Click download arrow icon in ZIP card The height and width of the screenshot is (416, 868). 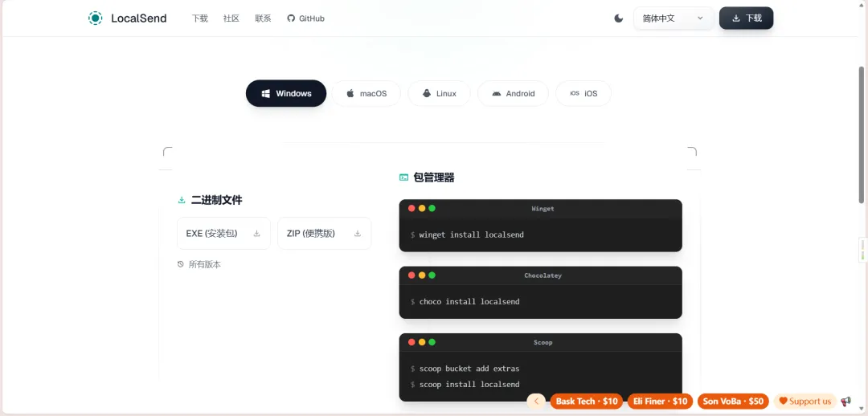358,234
